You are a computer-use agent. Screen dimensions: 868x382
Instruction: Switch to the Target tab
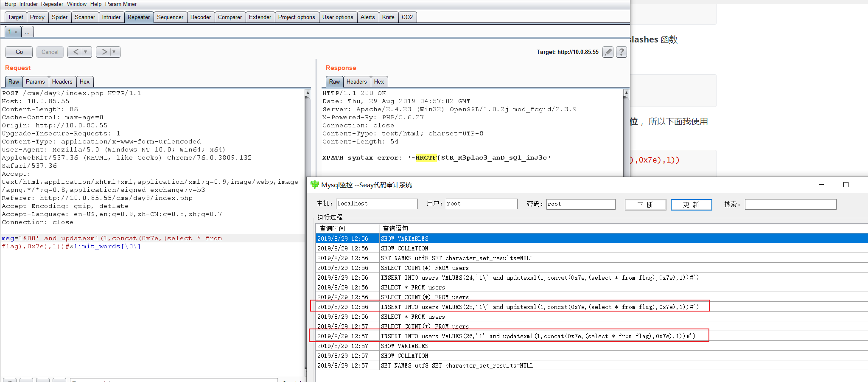(16, 17)
